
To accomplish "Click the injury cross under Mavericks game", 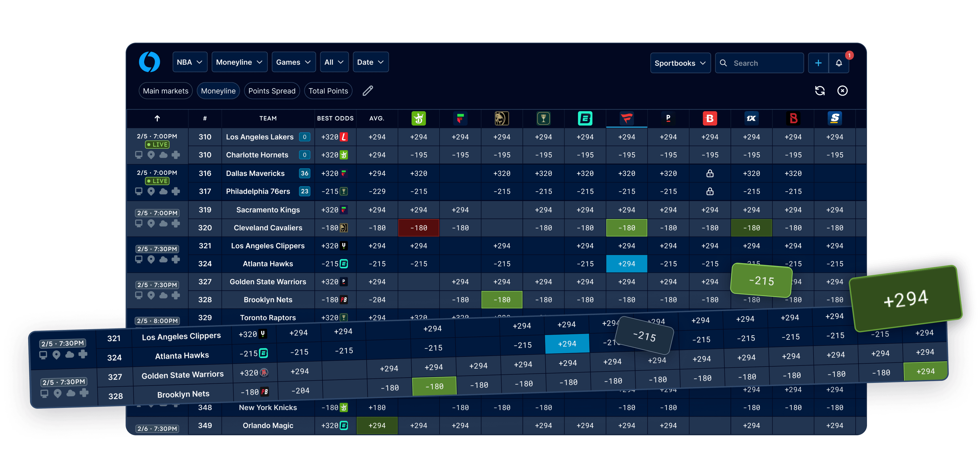I will [x=175, y=191].
